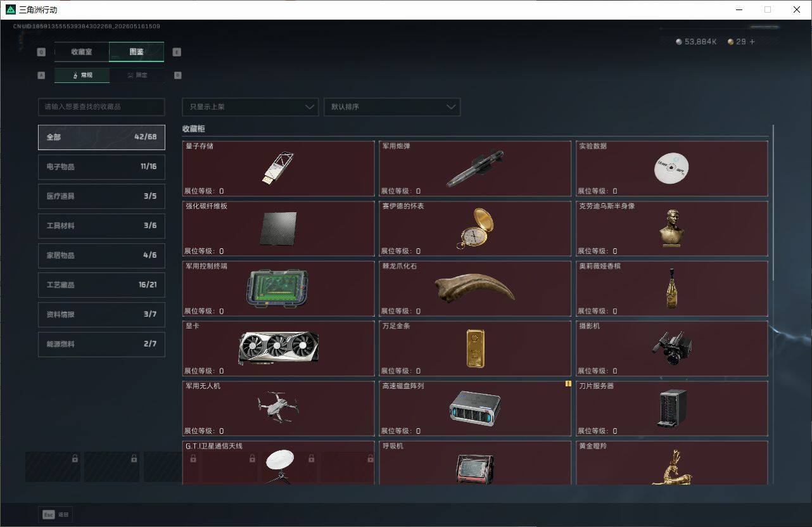Focus the 请输入想要查找的收藏品 search box
Image resolution: width=812 pixels, height=527 pixels.
click(101, 107)
